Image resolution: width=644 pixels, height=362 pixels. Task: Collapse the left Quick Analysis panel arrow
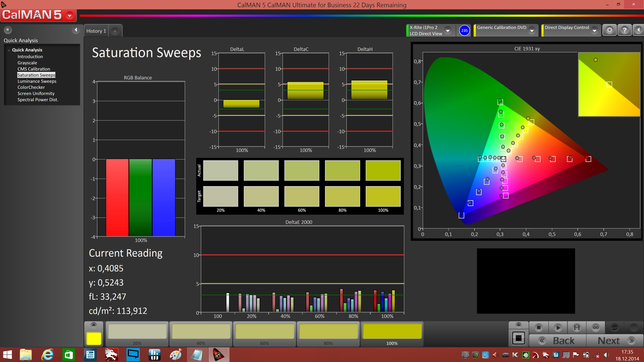point(76,30)
